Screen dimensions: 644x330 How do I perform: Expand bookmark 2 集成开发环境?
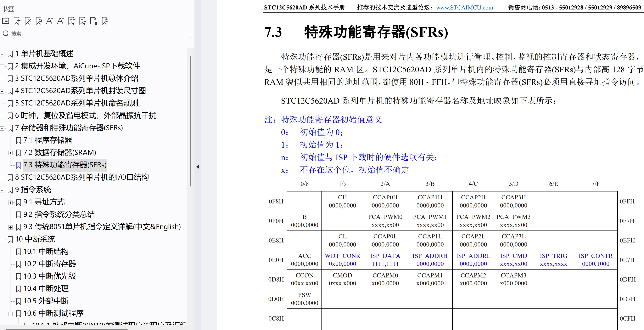[x=2, y=66]
